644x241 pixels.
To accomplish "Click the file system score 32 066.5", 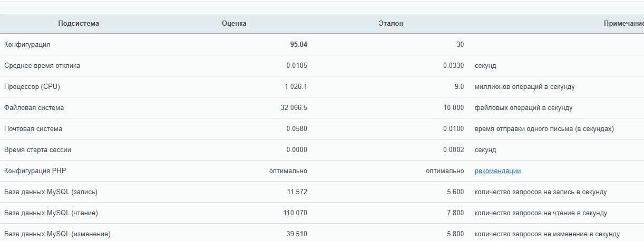I will point(294,108).
